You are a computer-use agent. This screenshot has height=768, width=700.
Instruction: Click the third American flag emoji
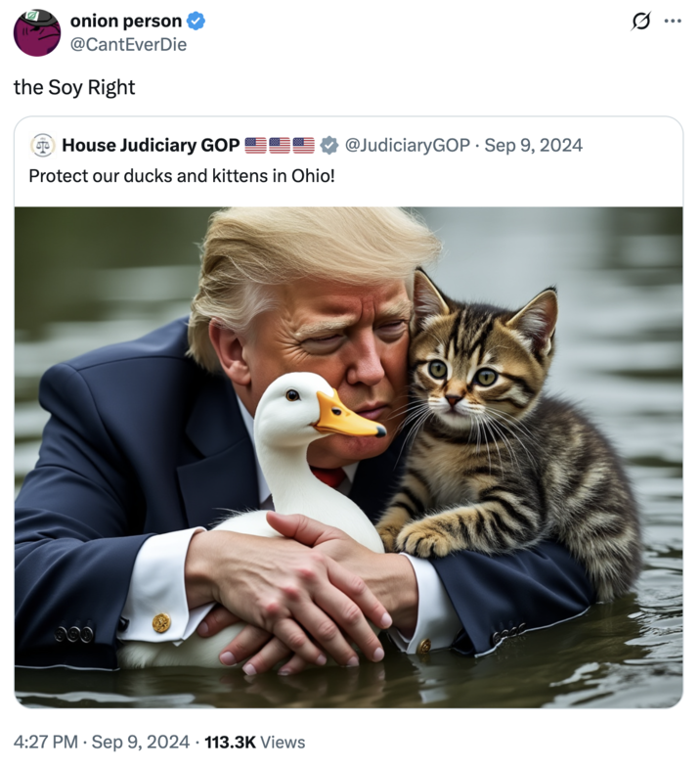[303, 146]
